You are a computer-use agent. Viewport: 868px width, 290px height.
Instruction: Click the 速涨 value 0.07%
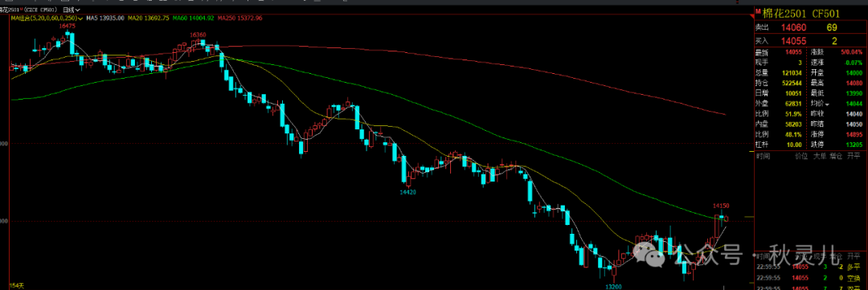coord(854,63)
